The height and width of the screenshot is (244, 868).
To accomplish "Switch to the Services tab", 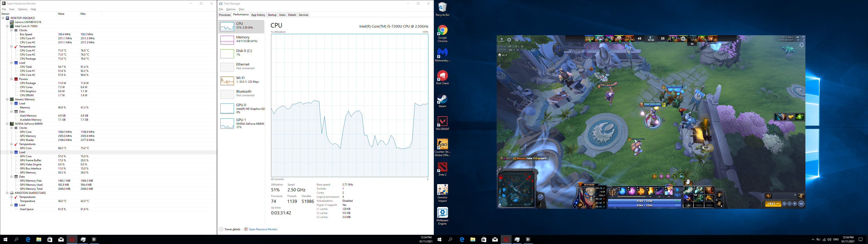I will (304, 15).
